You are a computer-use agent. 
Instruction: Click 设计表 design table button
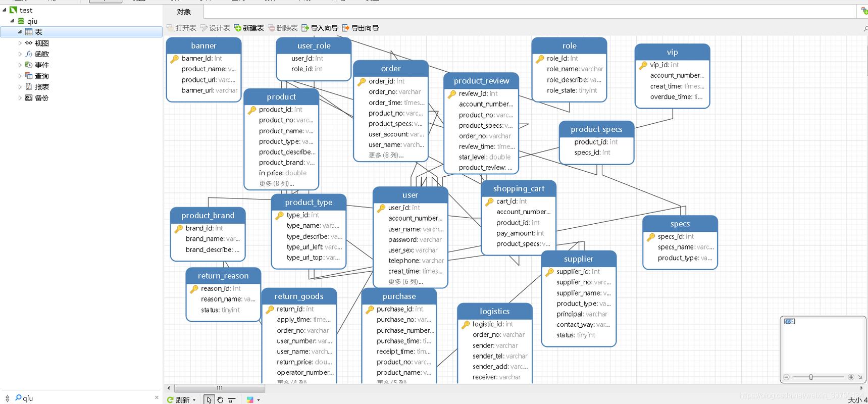pos(215,28)
